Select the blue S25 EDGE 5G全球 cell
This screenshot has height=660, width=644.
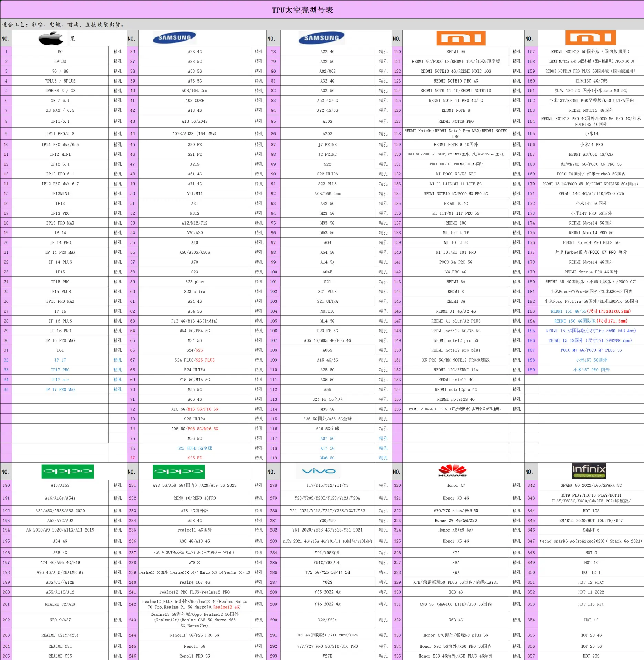tap(195, 448)
